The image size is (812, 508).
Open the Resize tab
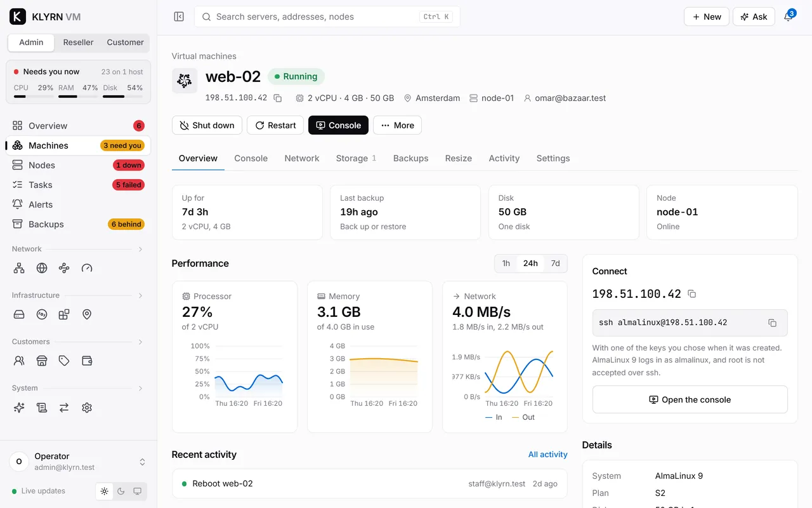(459, 158)
